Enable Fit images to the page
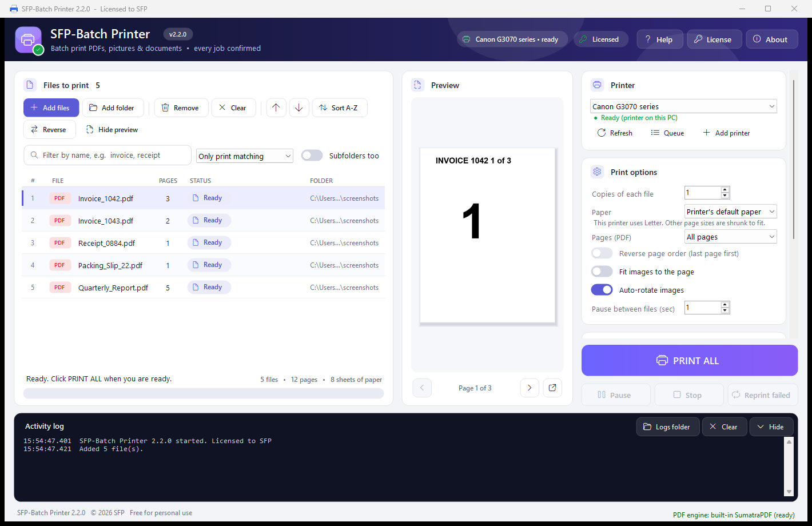This screenshot has height=526, width=812. click(x=602, y=272)
